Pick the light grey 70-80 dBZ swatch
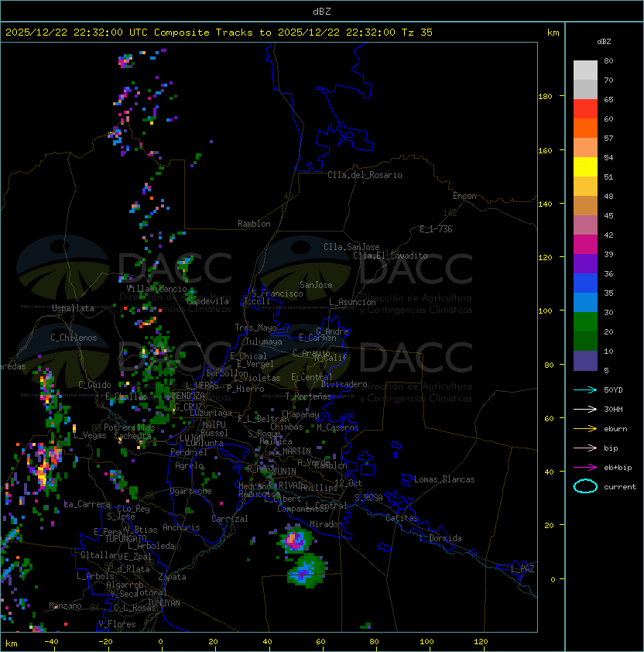 [x=585, y=70]
